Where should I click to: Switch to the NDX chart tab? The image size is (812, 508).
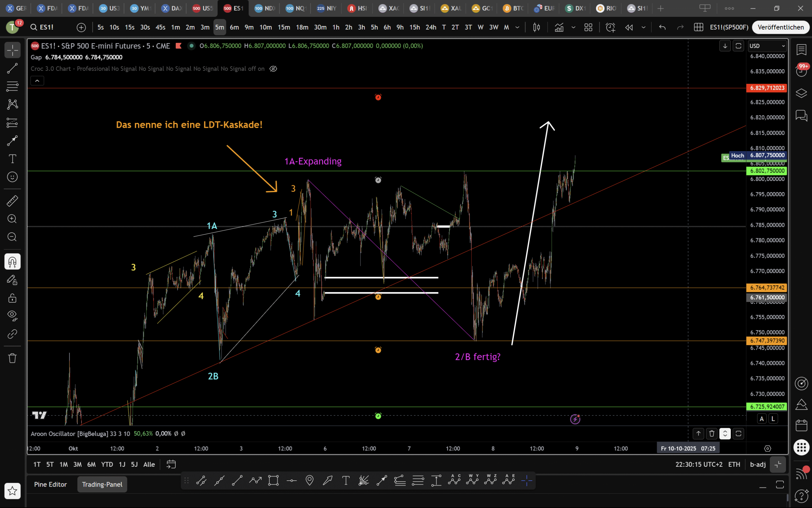coord(264,8)
